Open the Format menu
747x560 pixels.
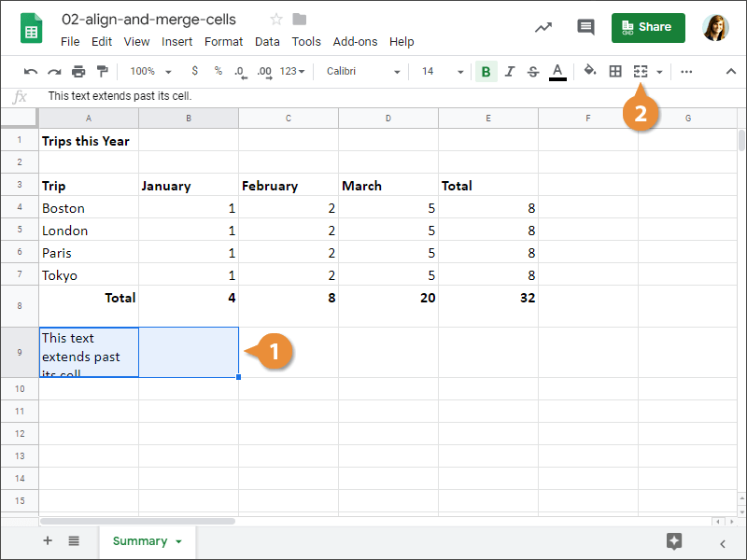tap(223, 41)
